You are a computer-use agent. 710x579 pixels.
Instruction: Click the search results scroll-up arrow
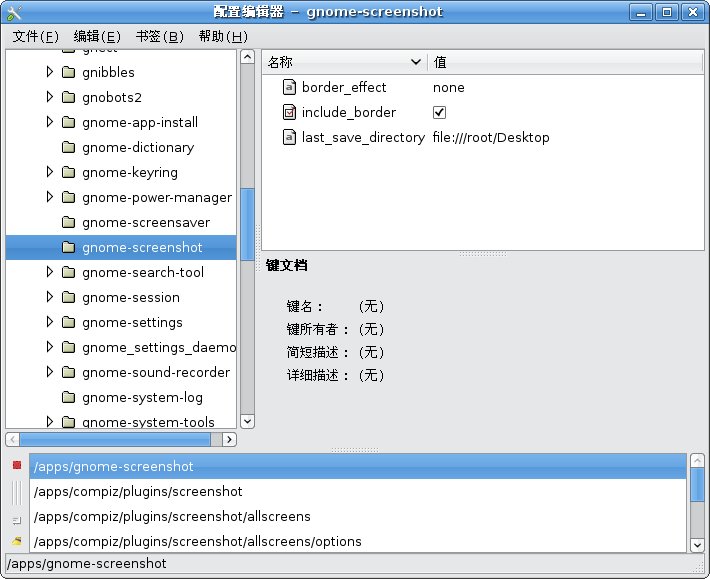pos(697,461)
